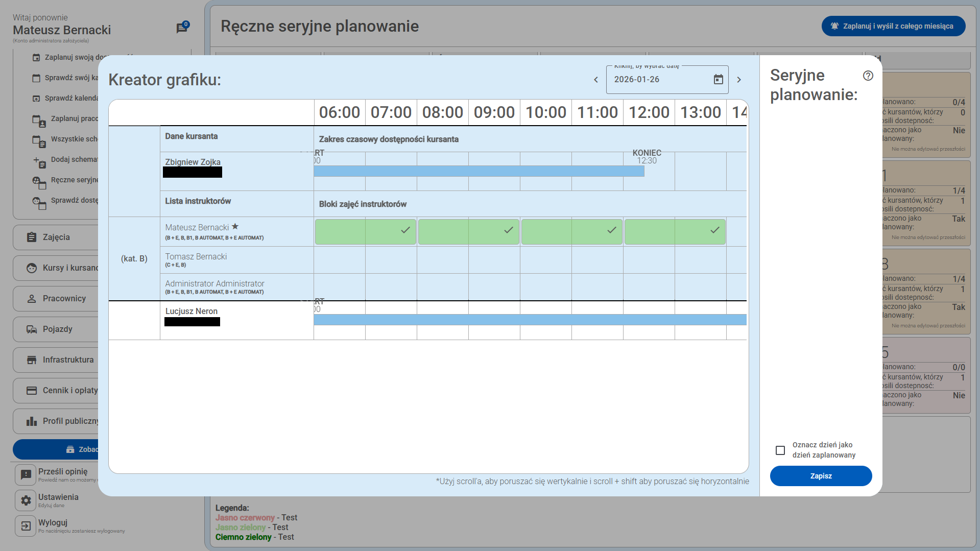Click the message bubble icon near Mateusz Bernacki

182,28
